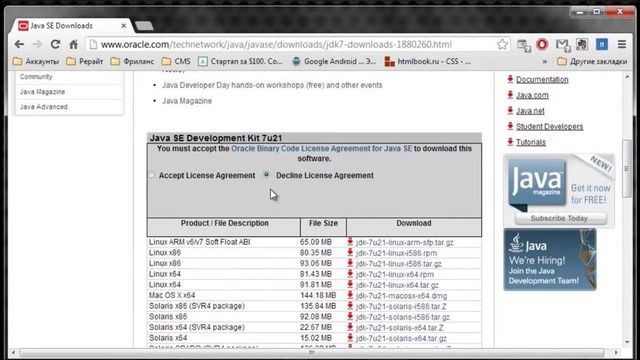Open the Tutorials link

point(531,142)
